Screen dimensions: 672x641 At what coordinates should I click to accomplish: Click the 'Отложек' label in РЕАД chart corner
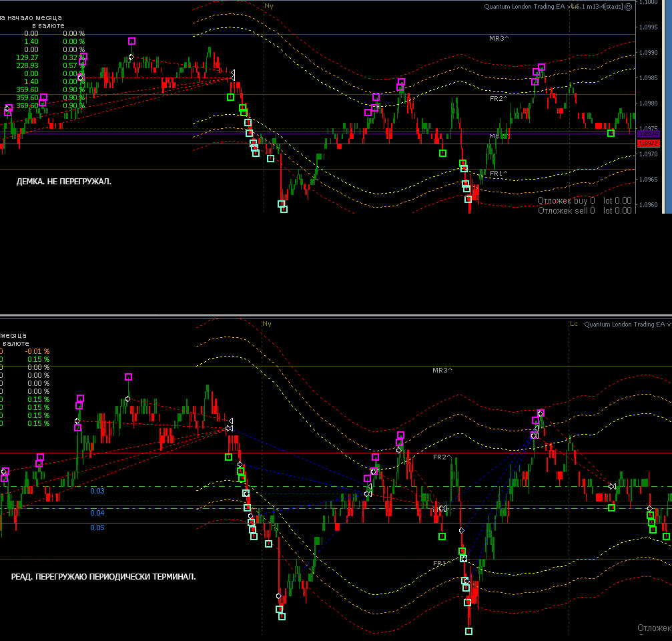click(655, 628)
